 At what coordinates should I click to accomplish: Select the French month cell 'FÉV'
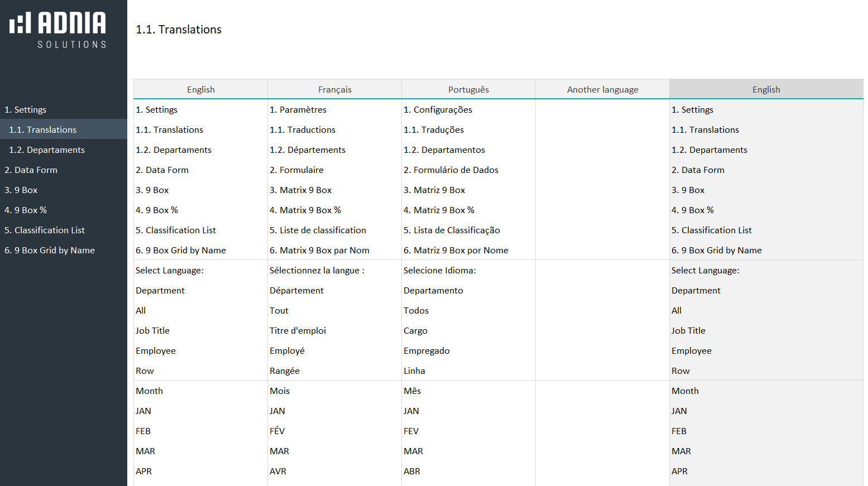[277, 431]
